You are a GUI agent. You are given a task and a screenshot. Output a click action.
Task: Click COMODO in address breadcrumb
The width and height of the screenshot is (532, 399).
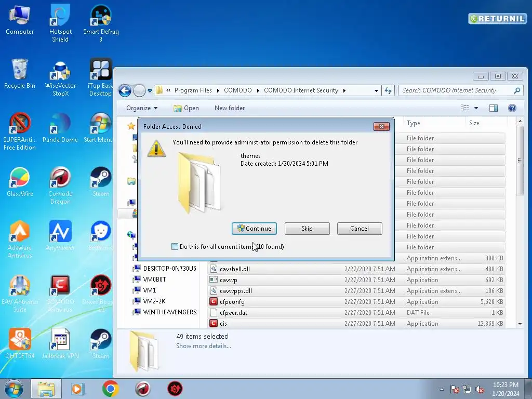tap(238, 90)
